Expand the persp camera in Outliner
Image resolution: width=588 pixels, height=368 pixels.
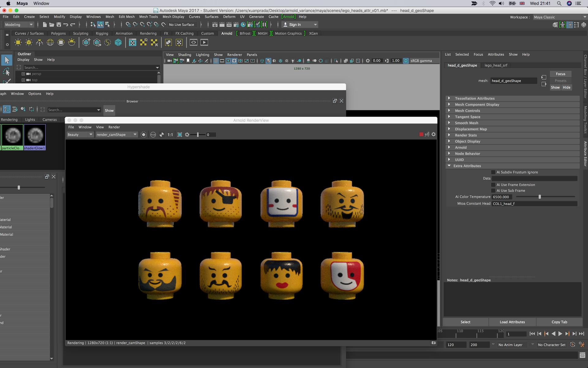23,74
